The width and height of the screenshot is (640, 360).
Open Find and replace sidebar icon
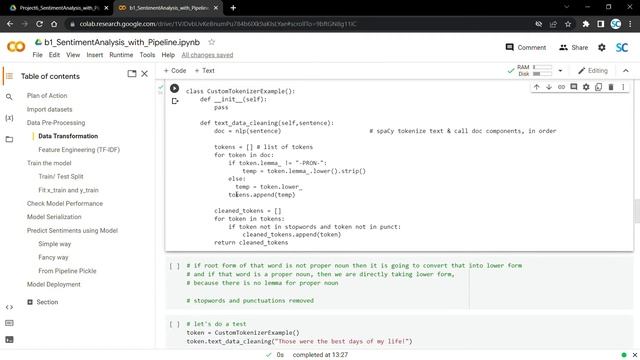pyautogui.click(x=9, y=97)
